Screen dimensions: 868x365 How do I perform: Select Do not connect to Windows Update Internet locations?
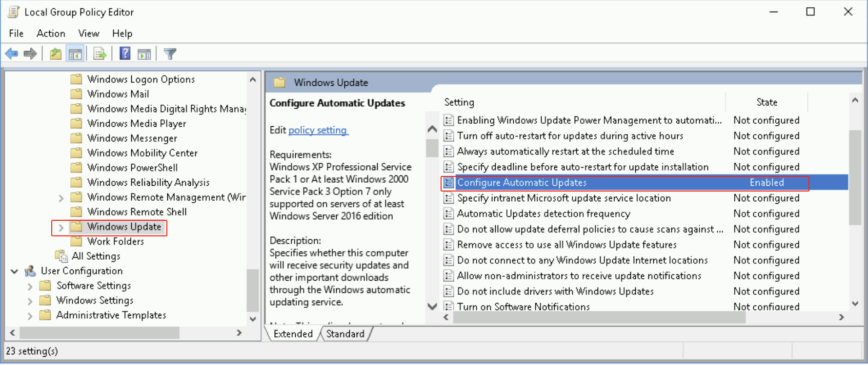[582, 260]
